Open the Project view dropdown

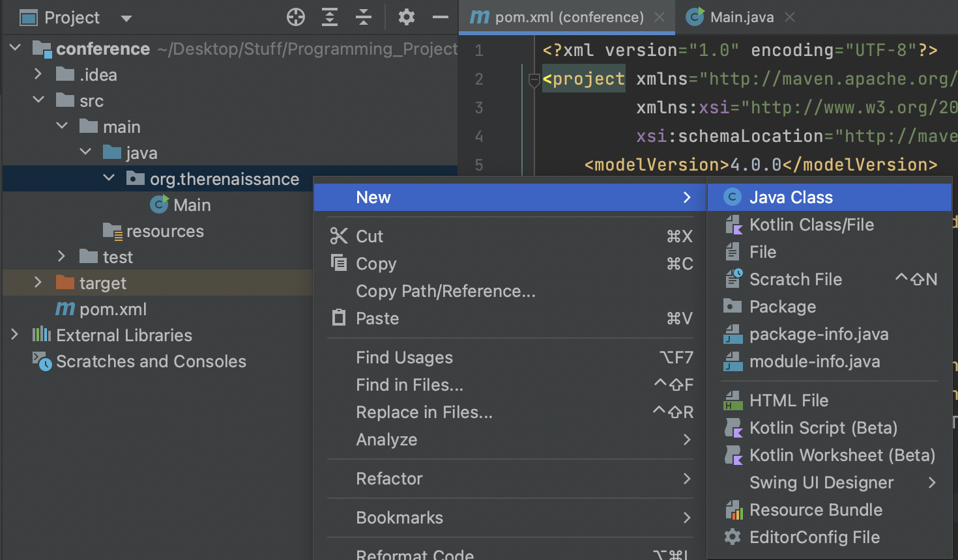(126, 18)
